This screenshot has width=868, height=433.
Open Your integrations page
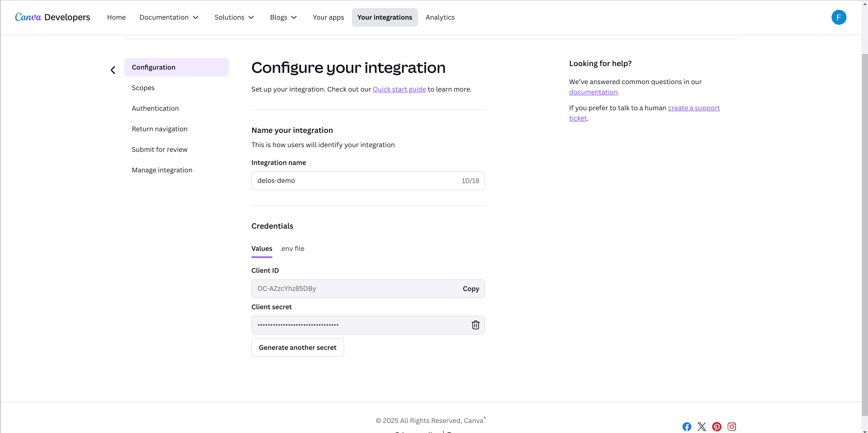(385, 17)
